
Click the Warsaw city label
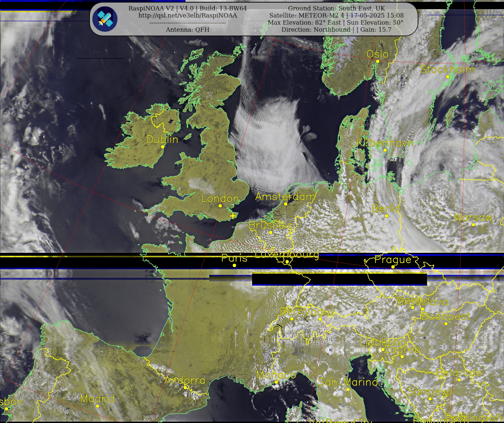pyautogui.click(x=473, y=217)
